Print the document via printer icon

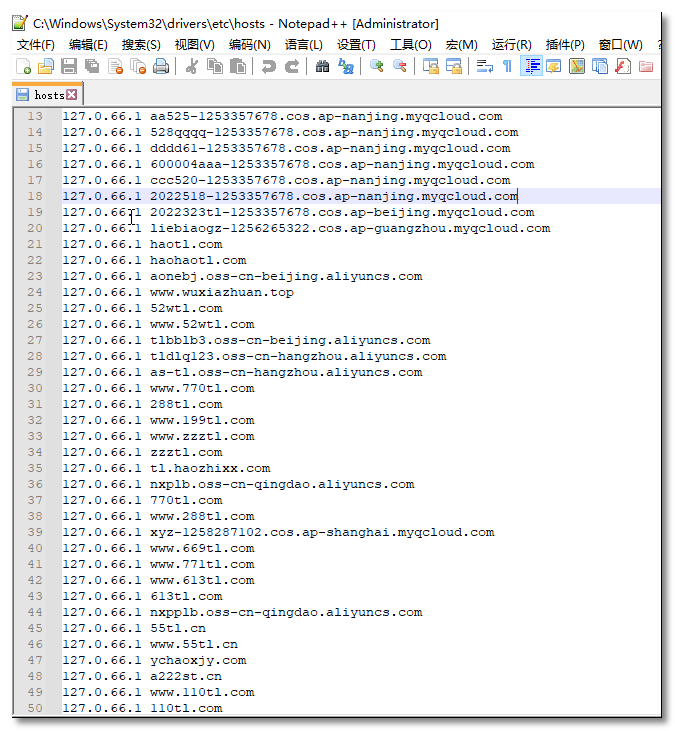pyautogui.click(x=161, y=66)
